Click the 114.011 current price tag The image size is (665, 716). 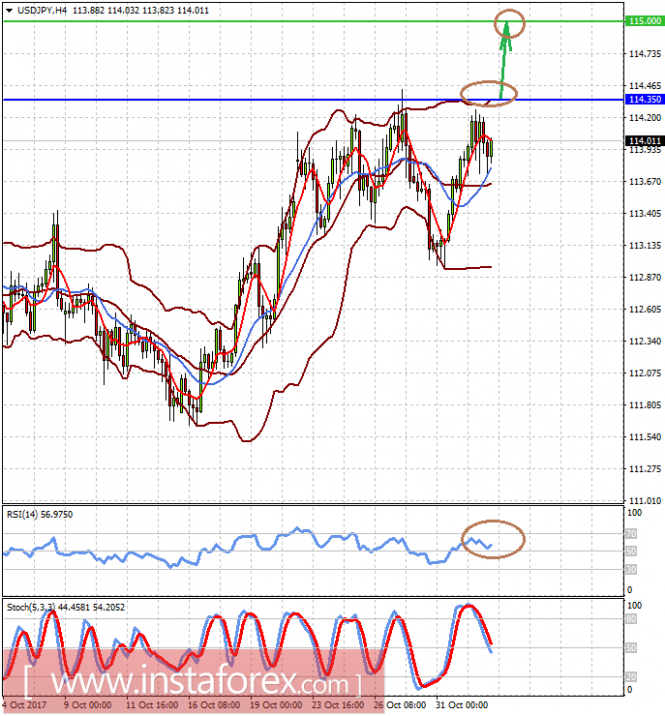[x=643, y=141]
